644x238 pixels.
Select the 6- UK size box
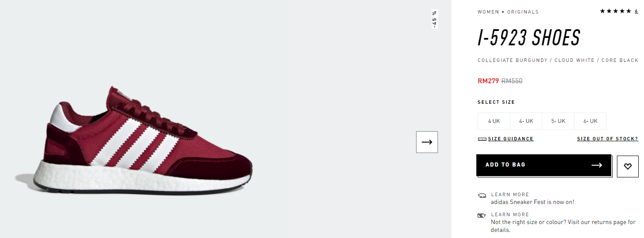click(590, 121)
